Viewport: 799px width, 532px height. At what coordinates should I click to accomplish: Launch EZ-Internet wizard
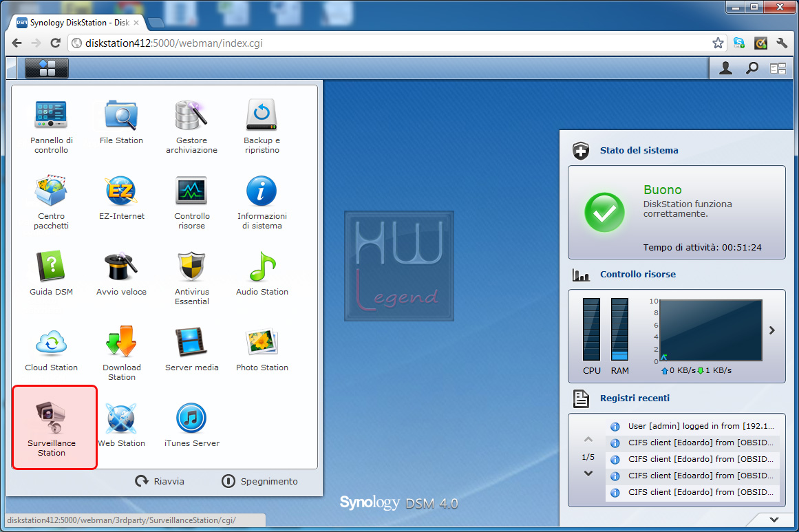pos(121,198)
